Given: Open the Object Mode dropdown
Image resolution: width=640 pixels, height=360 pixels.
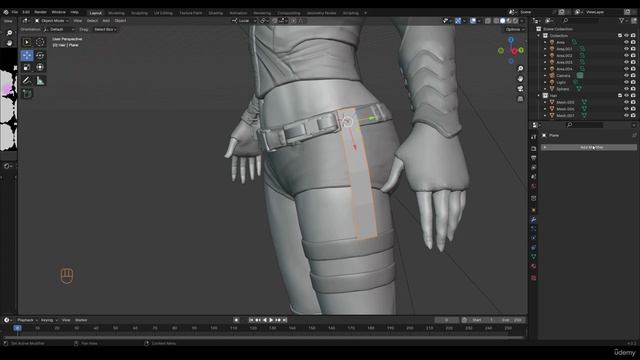Looking at the screenshot, I should pyautogui.click(x=51, y=20).
